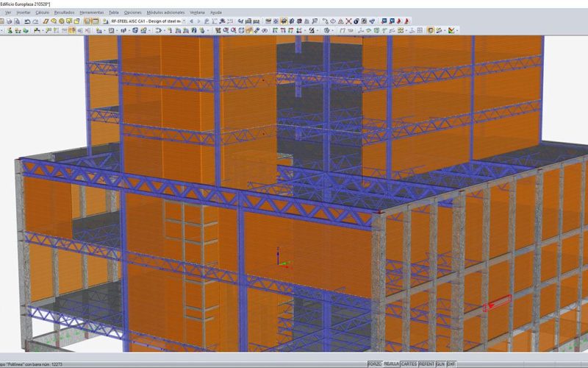The width and height of the screenshot is (588, 368).
Task: Toggle the CARTES status bar button
Action: (x=409, y=364)
